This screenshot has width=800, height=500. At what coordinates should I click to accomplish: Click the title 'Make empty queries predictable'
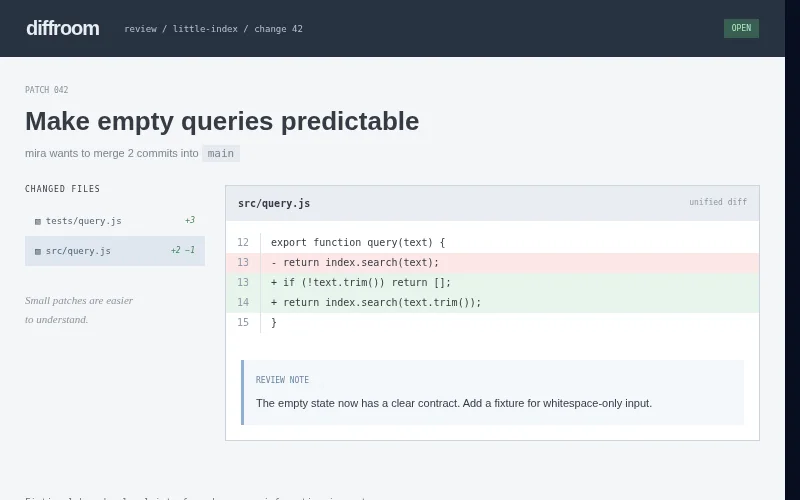pyautogui.click(x=222, y=121)
